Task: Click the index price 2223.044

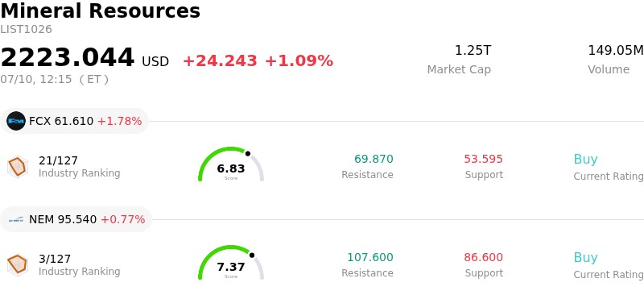Action: click(68, 57)
